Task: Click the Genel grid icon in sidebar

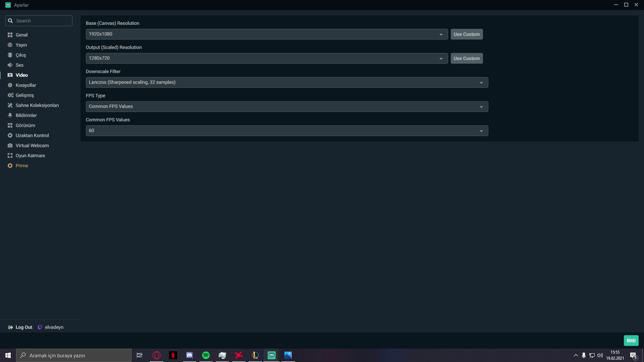Action: 10,35
